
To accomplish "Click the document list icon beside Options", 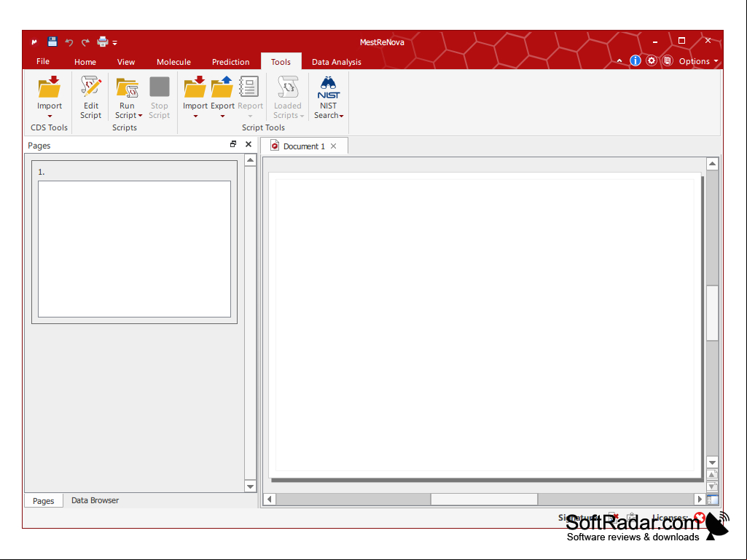I will pyautogui.click(x=668, y=61).
